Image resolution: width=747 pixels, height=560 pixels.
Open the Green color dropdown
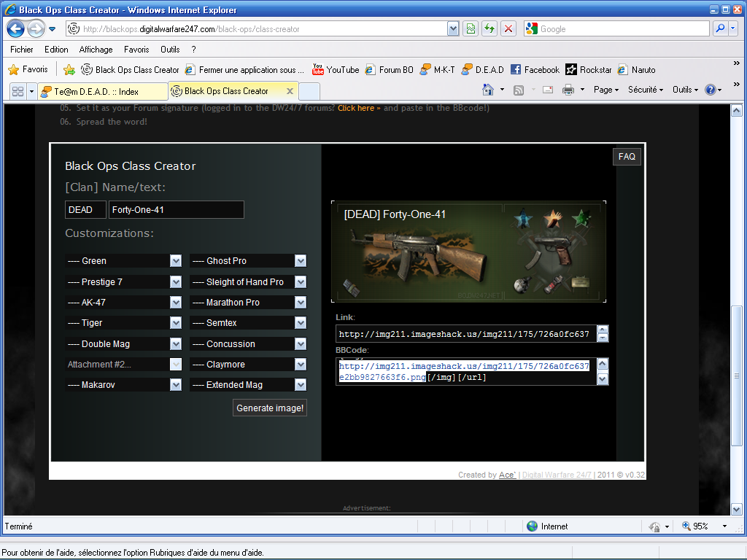(x=123, y=261)
